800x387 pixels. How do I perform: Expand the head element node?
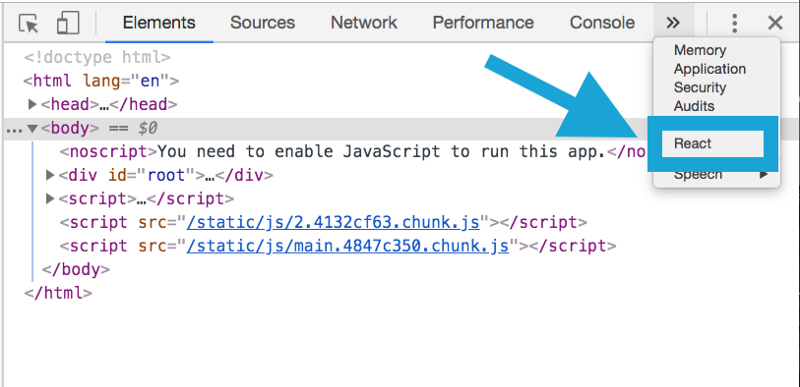(32, 105)
